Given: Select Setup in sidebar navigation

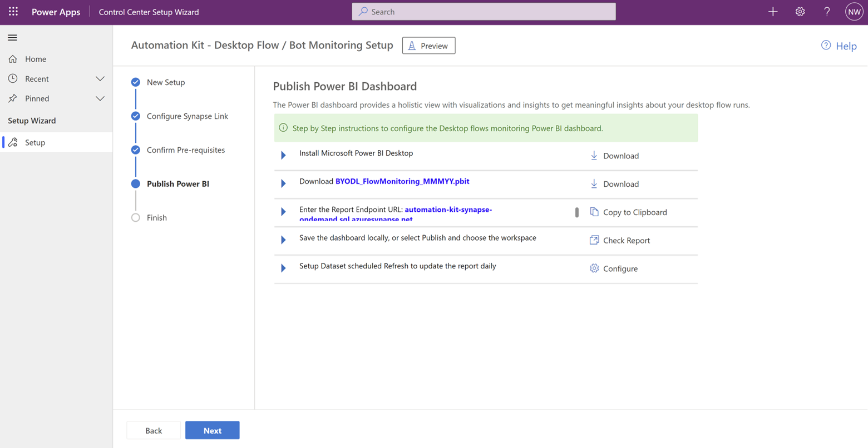Looking at the screenshot, I should click(56, 142).
